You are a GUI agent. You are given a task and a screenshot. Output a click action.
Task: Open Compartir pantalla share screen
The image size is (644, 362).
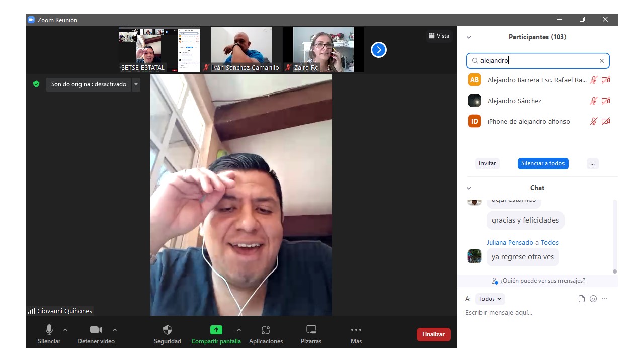(216, 330)
